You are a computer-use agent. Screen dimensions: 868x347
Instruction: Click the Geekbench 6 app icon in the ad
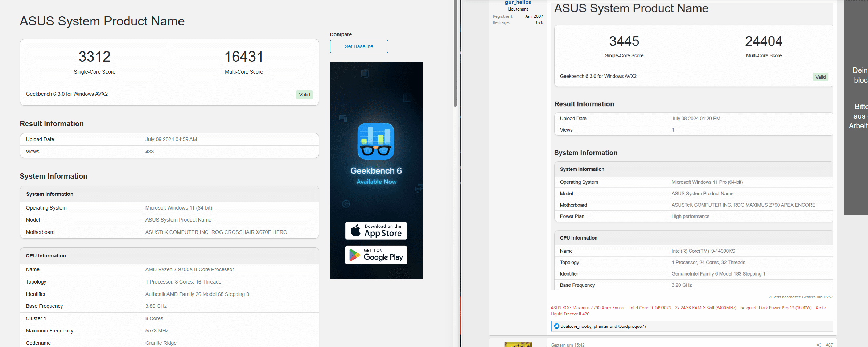(376, 141)
